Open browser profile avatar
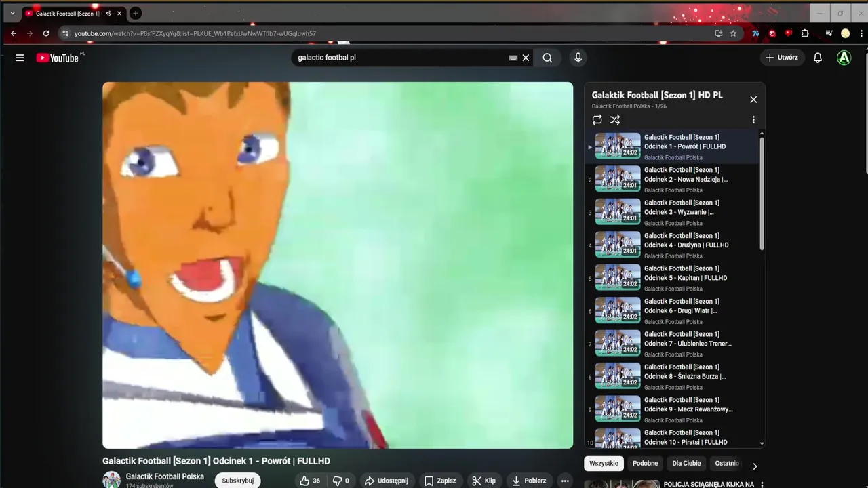Screen dimensions: 868x488 (x=845, y=33)
